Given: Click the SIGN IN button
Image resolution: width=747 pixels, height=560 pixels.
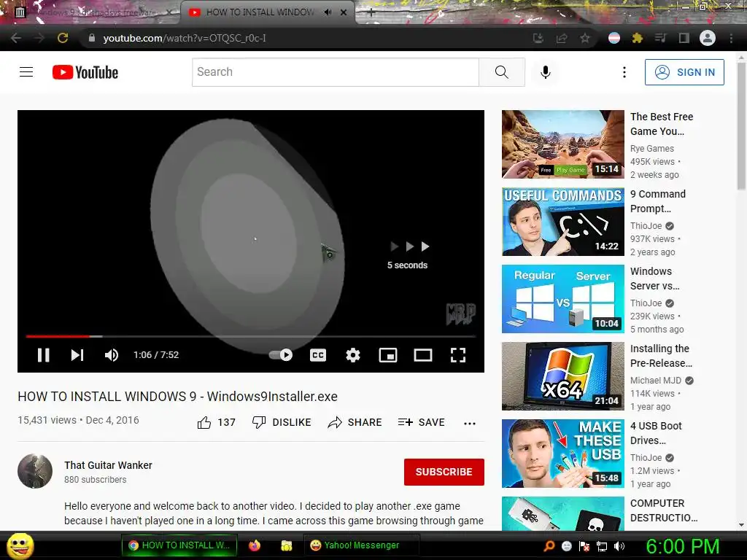Looking at the screenshot, I should coord(684,72).
